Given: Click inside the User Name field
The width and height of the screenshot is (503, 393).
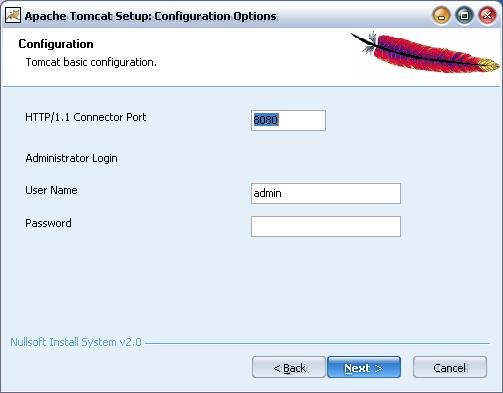Looking at the screenshot, I should coord(326,193).
